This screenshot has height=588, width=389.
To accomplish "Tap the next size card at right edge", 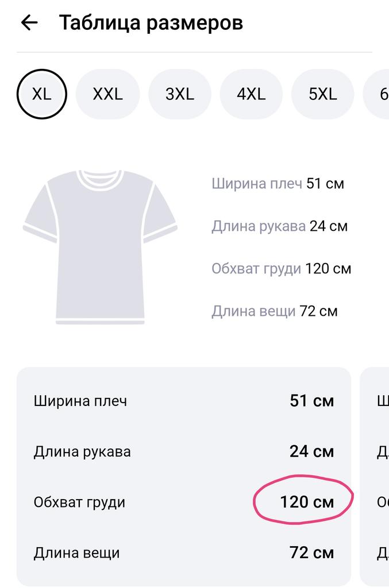I will click(377, 477).
